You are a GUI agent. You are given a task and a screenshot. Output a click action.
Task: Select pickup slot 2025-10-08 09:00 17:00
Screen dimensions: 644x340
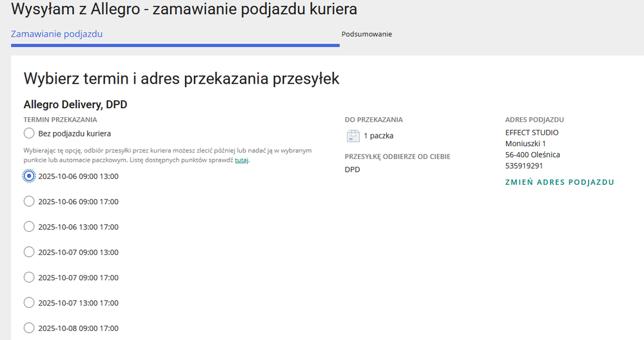tap(29, 328)
